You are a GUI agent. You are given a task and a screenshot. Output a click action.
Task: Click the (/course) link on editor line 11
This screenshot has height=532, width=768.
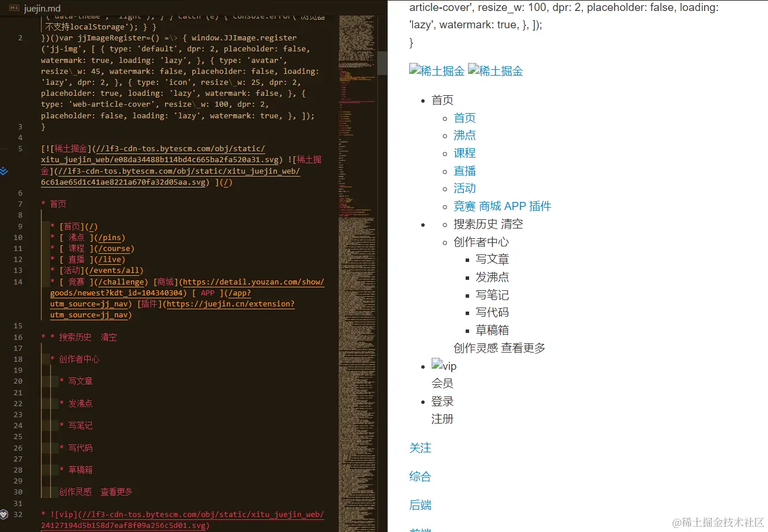(115, 248)
